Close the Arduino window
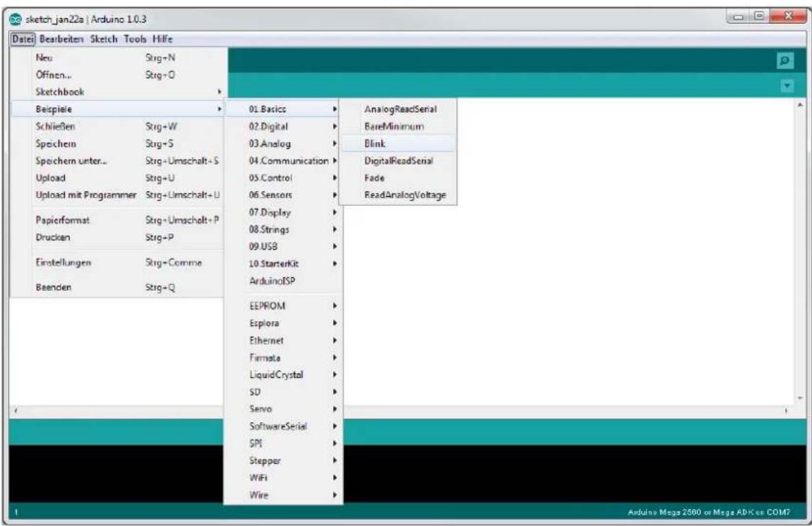812x526 pixels. 787,17
